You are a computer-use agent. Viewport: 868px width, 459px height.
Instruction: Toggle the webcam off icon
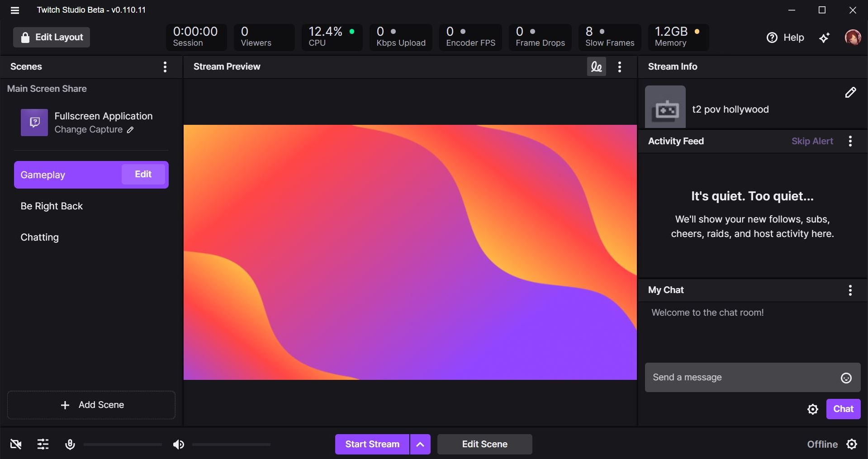pyautogui.click(x=16, y=444)
